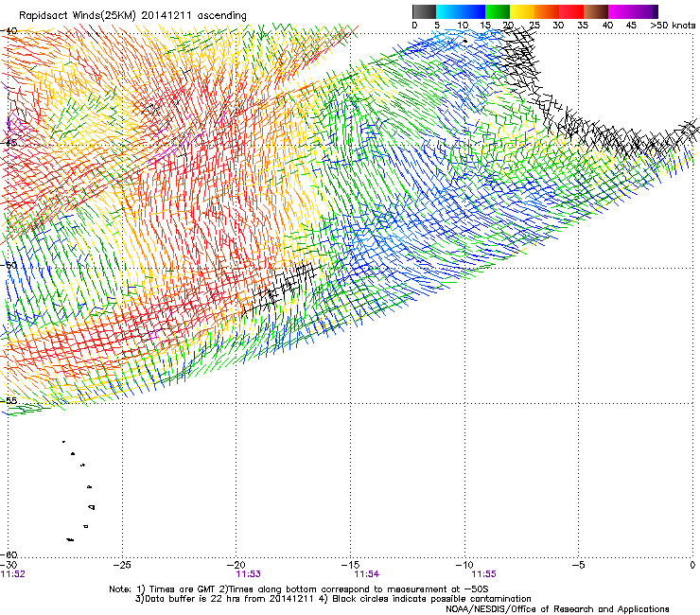Image resolution: width=700 pixels, height=615 pixels.
Task: Click the '-5' longitude axis label
Action: click(579, 565)
